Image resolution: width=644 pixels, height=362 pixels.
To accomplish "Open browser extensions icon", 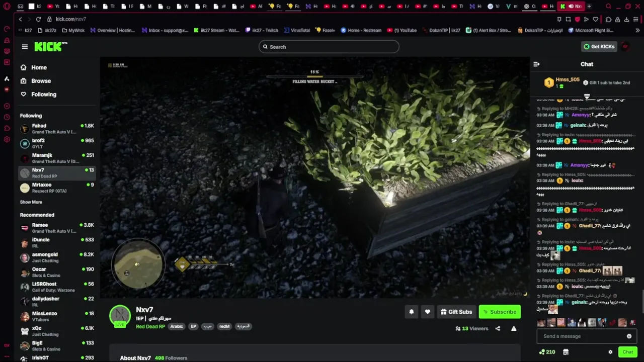I will pyautogui.click(x=608, y=19).
